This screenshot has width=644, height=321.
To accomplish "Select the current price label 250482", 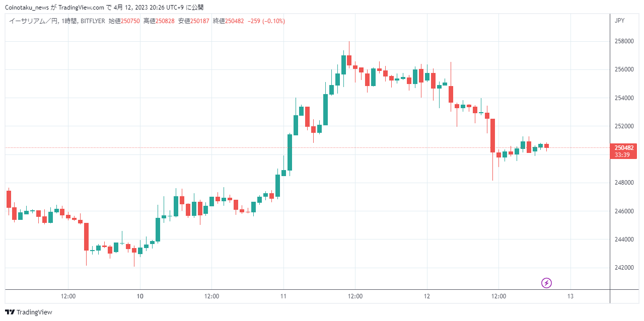I will pos(624,147).
